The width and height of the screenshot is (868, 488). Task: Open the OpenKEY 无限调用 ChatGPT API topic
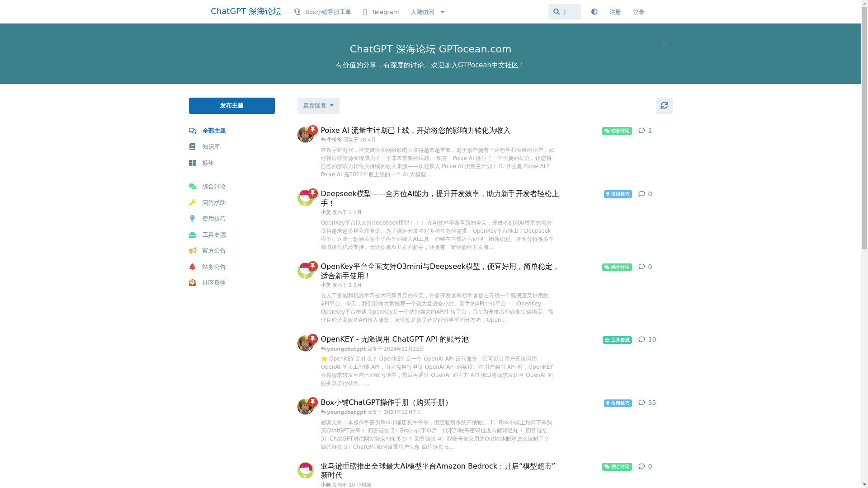point(395,339)
